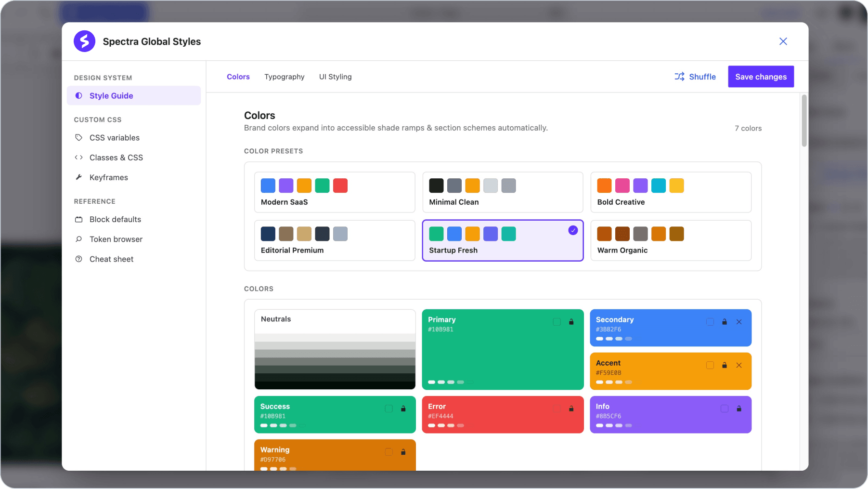Open Style Guide in sidebar
Image resolution: width=868 pixels, height=489 pixels.
[x=134, y=96]
